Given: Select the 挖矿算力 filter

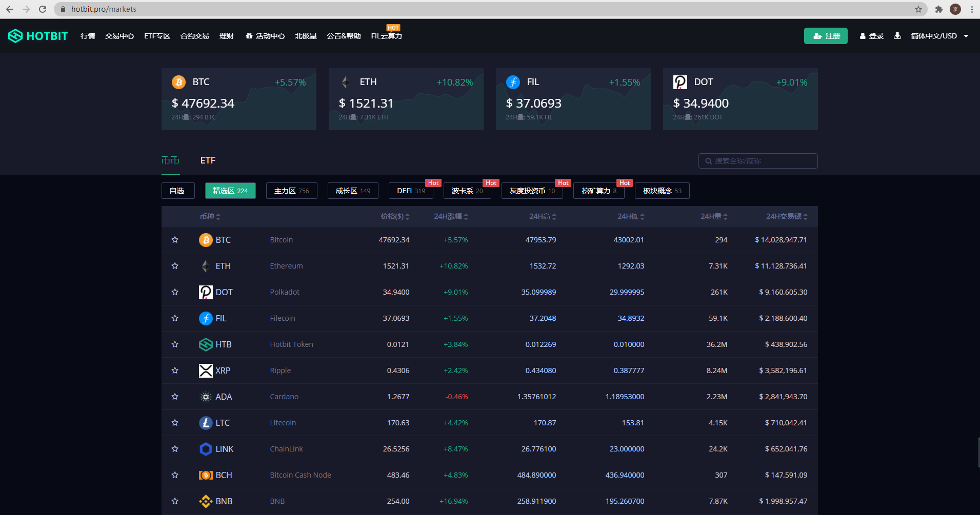Looking at the screenshot, I should tap(599, 191).
